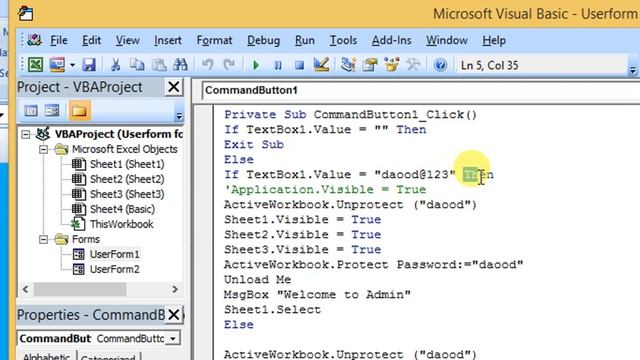Image resolution: width=640 pixels, height=360 pixels.
Task: Click the Reset stop icon
Action: pyautogui.click(x=299, y=65)
